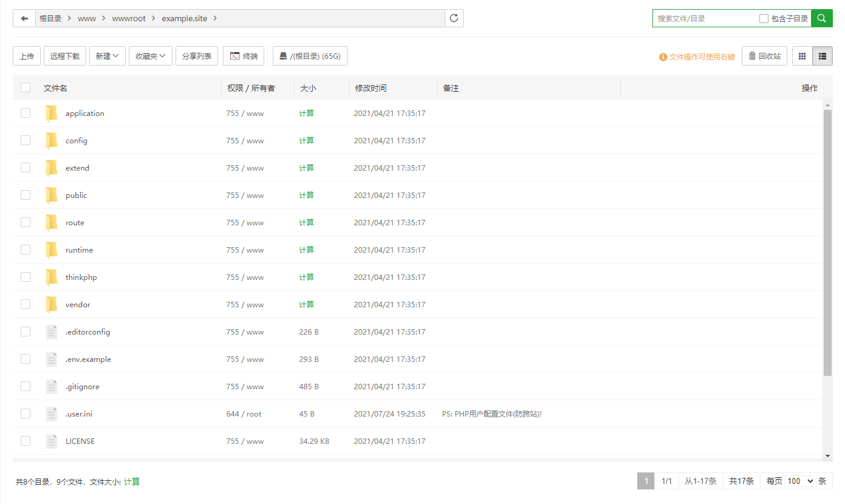Select the checkbox for .user.ini file
This screenshot has width=845, height=504.
click(x=26, y=414)
